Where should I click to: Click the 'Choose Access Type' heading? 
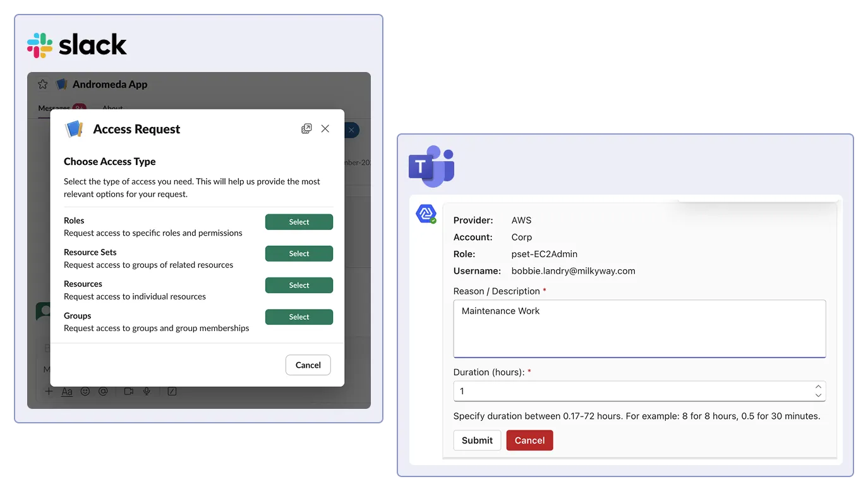[x=110, y=162]
